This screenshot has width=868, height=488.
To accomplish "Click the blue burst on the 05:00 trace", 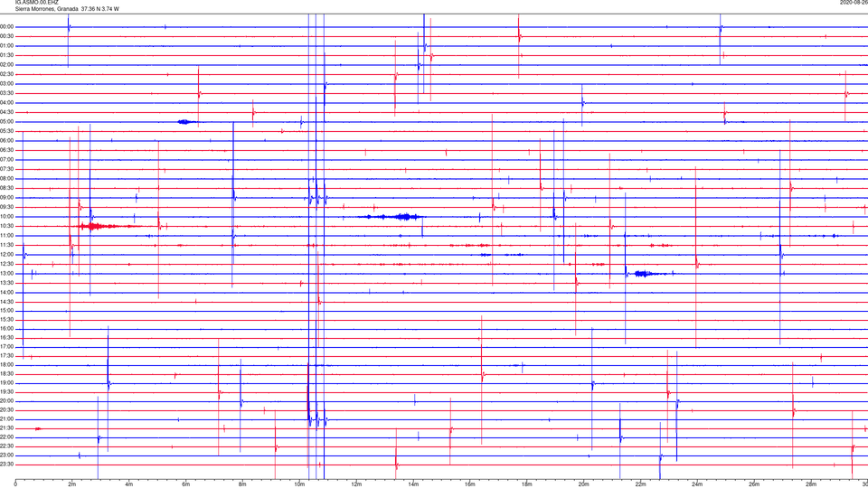I will (x=186, y=122).
